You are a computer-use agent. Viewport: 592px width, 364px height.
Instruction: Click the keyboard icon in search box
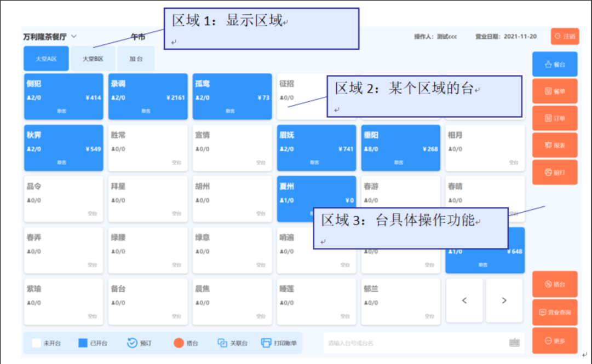click(514, 343)
